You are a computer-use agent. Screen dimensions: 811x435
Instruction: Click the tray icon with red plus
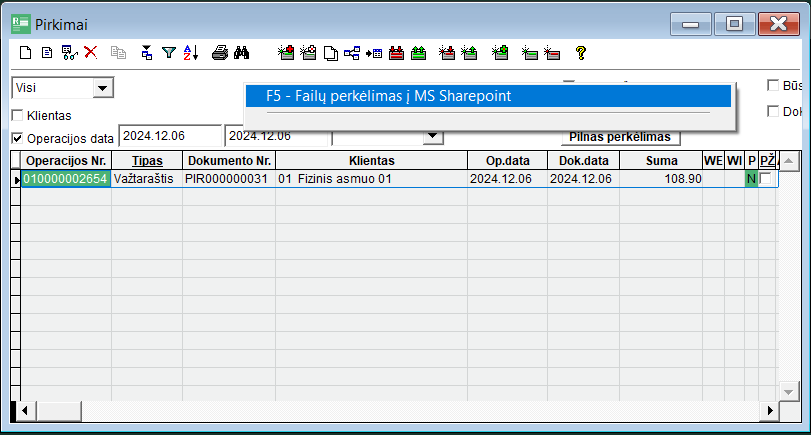[x=286, y=53]
